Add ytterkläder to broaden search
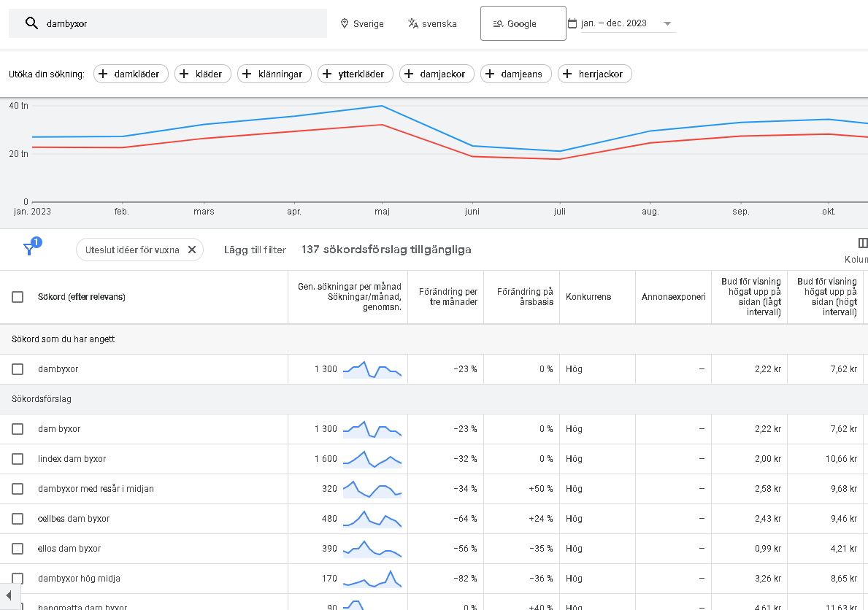Screen dimensions: 868x610 pyautogui.click(x=355, y=74)
